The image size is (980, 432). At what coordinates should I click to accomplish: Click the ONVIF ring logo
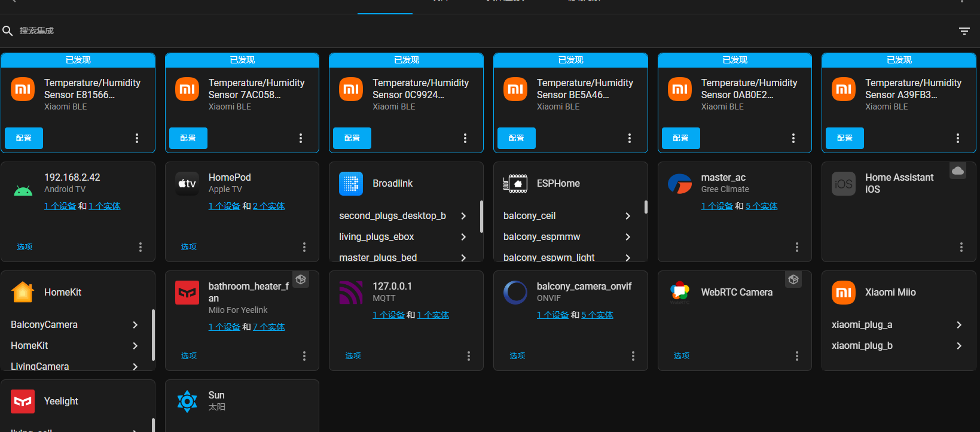(x=515, y=293)
